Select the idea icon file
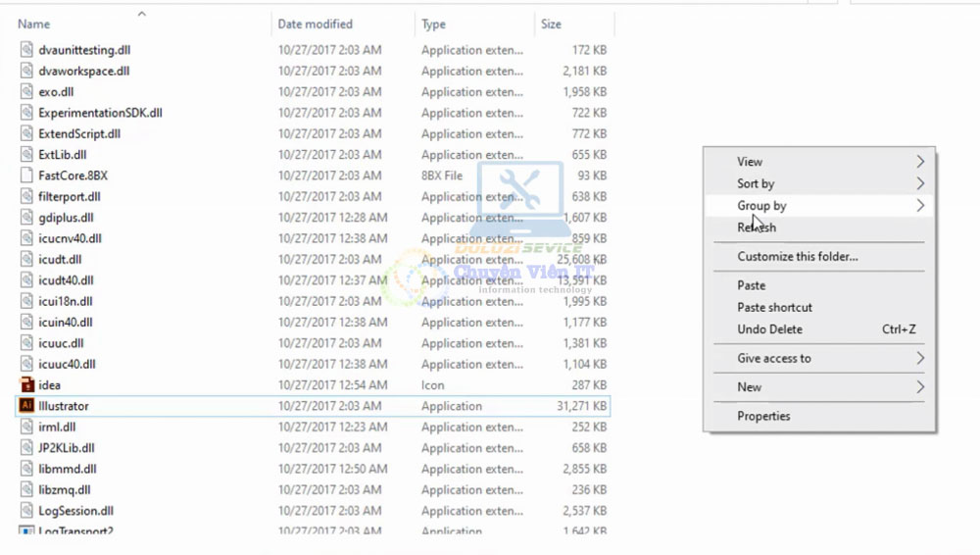This screenshot has height=555, width=980. pyautogui.click(x=26, y=385)
